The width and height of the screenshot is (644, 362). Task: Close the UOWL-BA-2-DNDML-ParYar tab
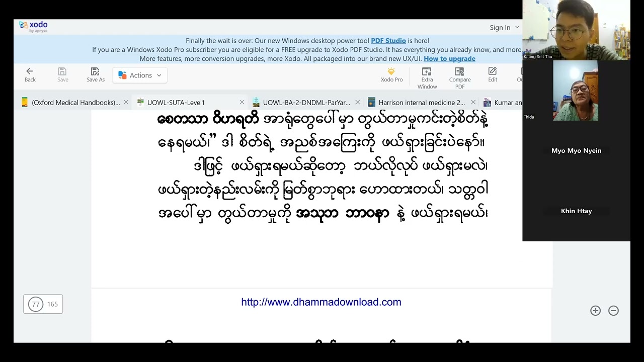coord(357,103)
